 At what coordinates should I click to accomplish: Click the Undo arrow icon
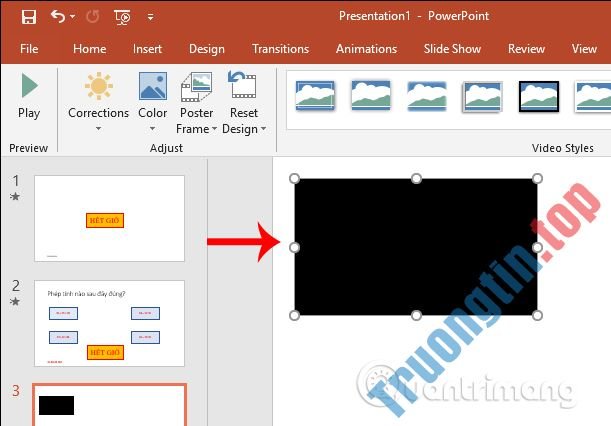coord(58,16)
